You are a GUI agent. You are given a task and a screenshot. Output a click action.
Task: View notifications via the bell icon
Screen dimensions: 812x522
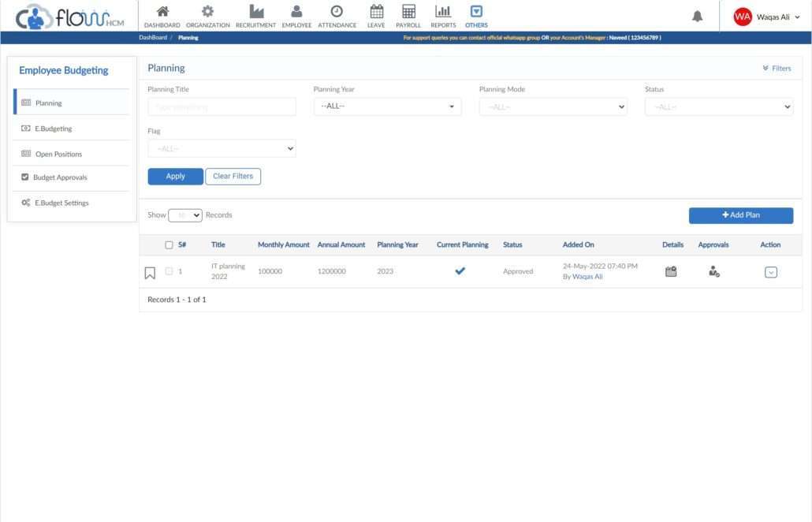(x=697, y=15)
